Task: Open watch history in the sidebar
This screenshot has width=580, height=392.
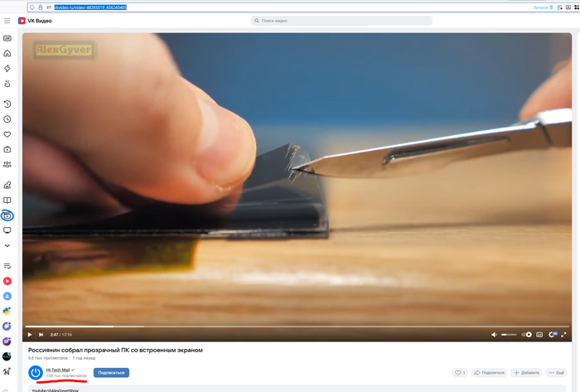Action: coord(7,104)
